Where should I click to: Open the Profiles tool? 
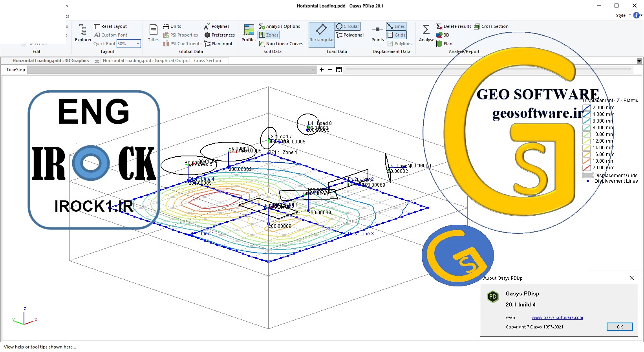(x=249, y=33)
